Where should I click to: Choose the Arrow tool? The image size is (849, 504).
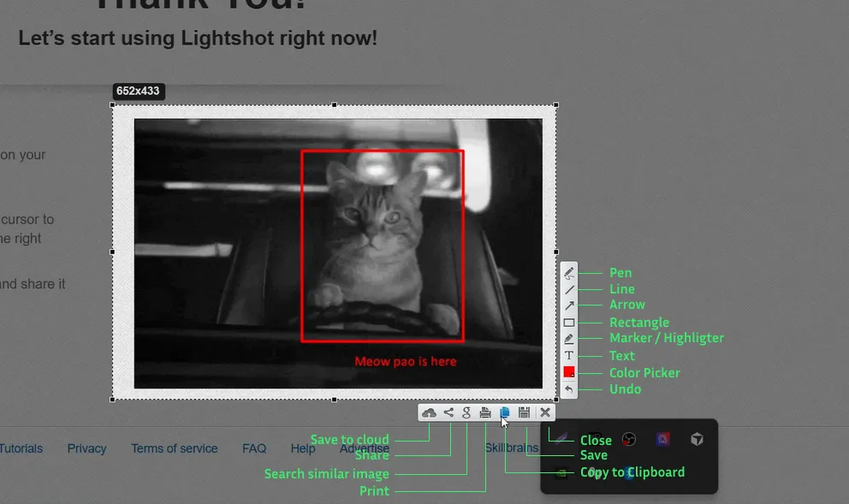pos(568,305)
